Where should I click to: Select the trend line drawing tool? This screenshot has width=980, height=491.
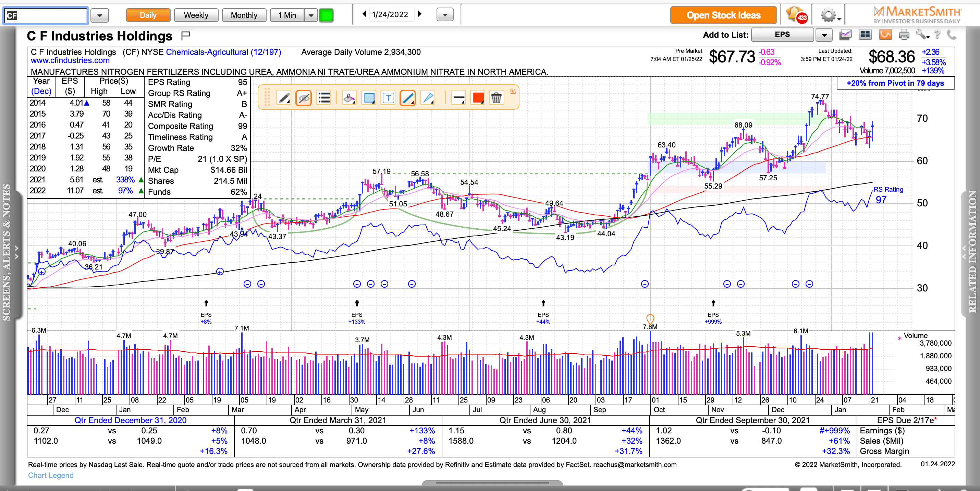tap(408, 98)
